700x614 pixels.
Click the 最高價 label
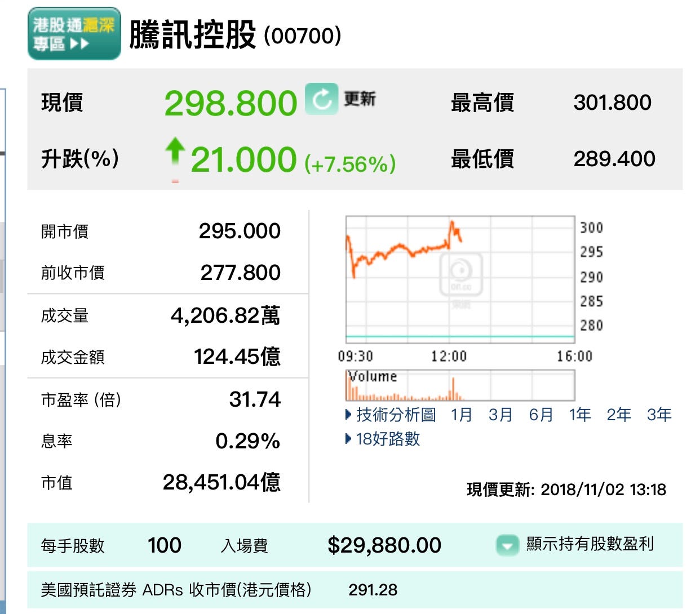pyautogui.click(x=482, y=103)
